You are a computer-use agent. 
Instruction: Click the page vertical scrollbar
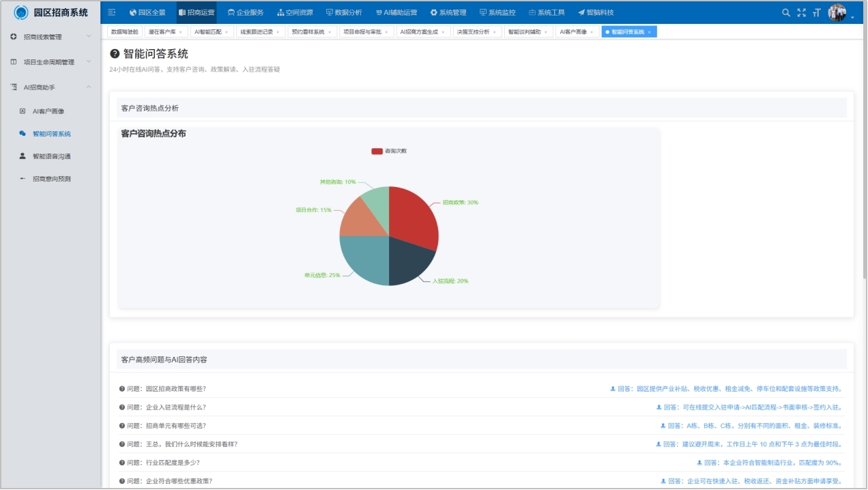coord(865,150)
